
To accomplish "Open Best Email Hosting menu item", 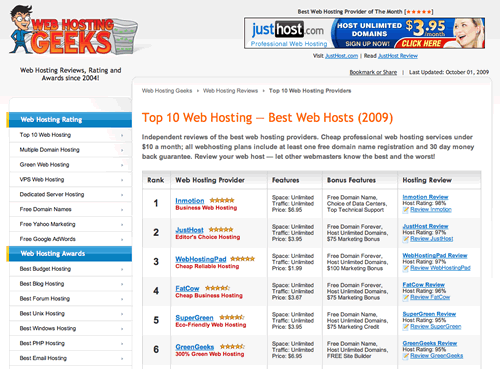I will (x=71, y=358).
